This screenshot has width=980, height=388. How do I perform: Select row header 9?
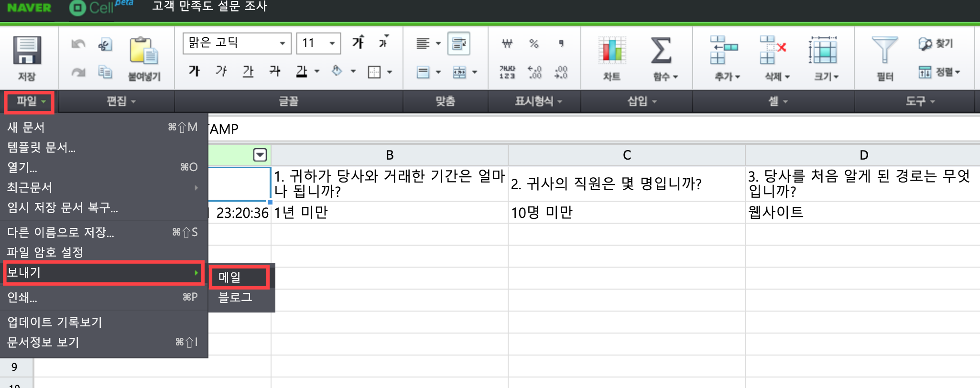pos(16,367)
